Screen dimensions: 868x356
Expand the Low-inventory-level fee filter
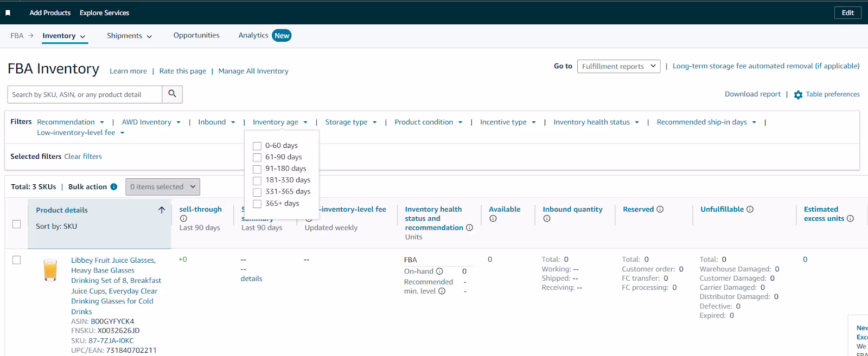coord(81,132)
